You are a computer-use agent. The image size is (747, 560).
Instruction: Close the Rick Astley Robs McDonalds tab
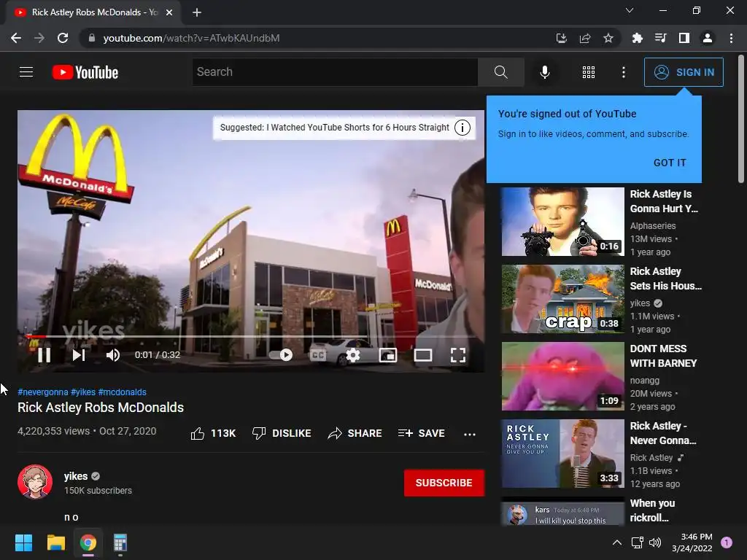click(x=169, y=12)
